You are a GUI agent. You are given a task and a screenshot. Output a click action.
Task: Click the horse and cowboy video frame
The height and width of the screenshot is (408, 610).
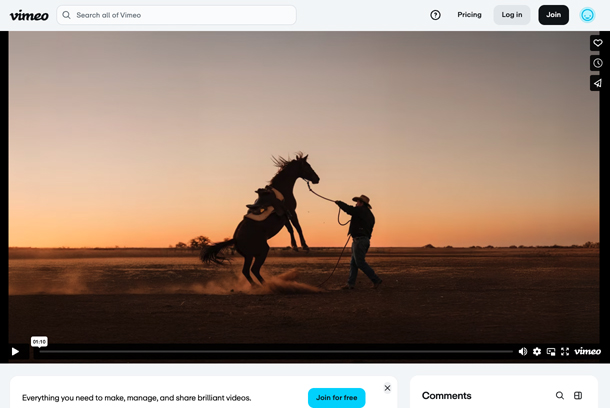[x=304, y=187]
